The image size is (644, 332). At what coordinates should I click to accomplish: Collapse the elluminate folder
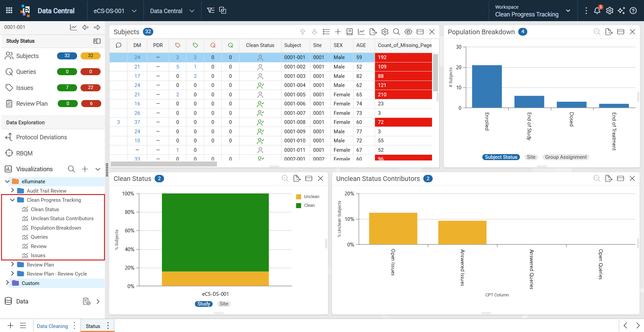[x=7, y=181]
